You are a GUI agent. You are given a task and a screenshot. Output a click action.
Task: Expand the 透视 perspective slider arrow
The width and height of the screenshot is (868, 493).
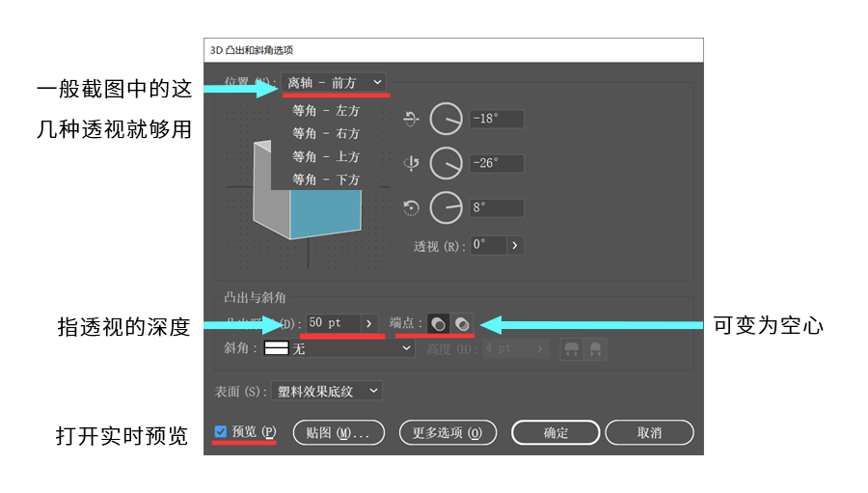pyautogui.click(x=515, y=245)
